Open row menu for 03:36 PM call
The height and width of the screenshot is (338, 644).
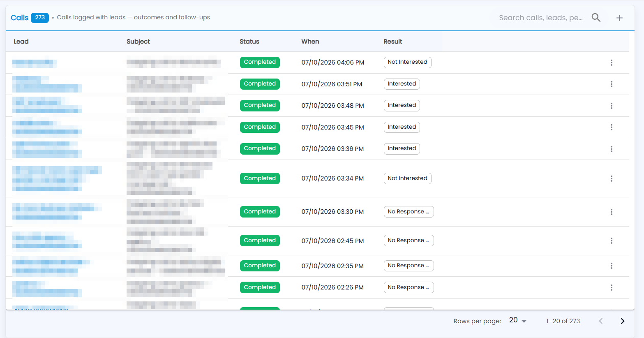(612, 149)
